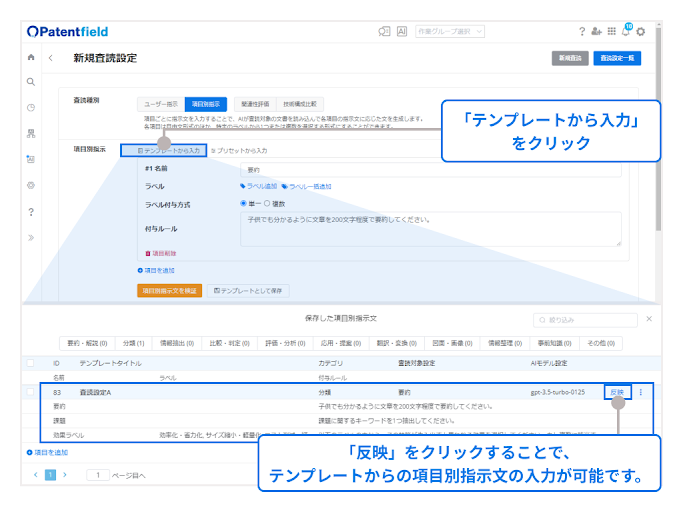The width and height of the screenshot is (683, 512).
Task: Open the history clock icon in sidebar
Action: (31, 107)
